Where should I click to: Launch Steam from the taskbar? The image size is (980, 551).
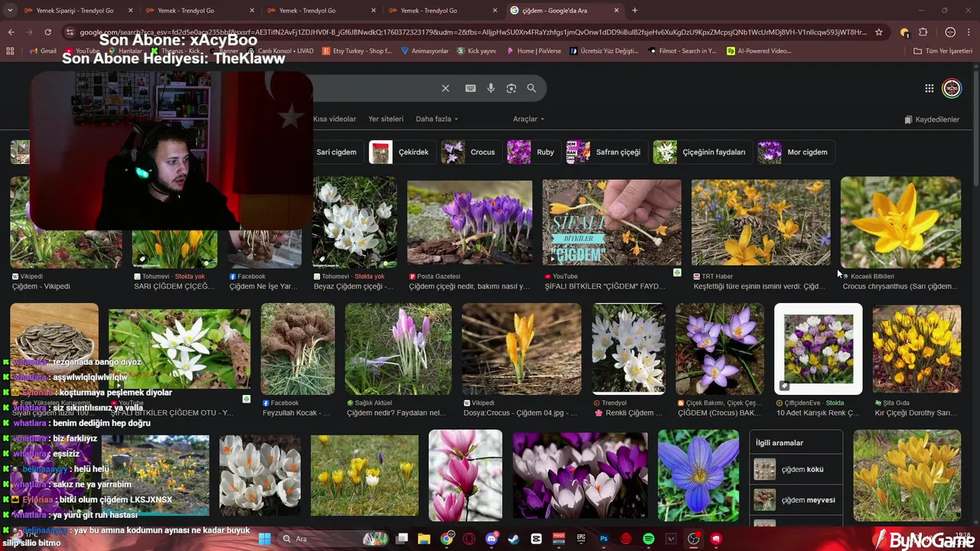click(x=514, y=539)
